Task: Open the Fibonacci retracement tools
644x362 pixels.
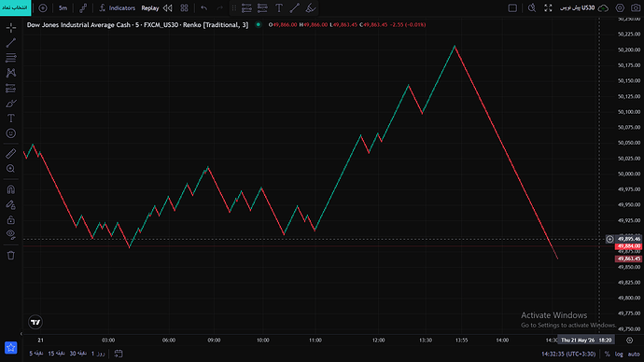Action: (x=11, y=58)
